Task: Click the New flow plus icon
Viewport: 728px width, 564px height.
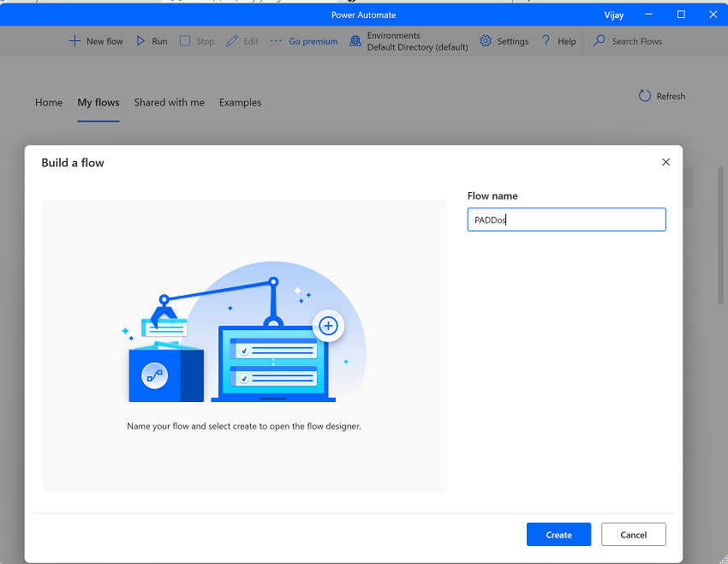Action: [x=75, y=41]
